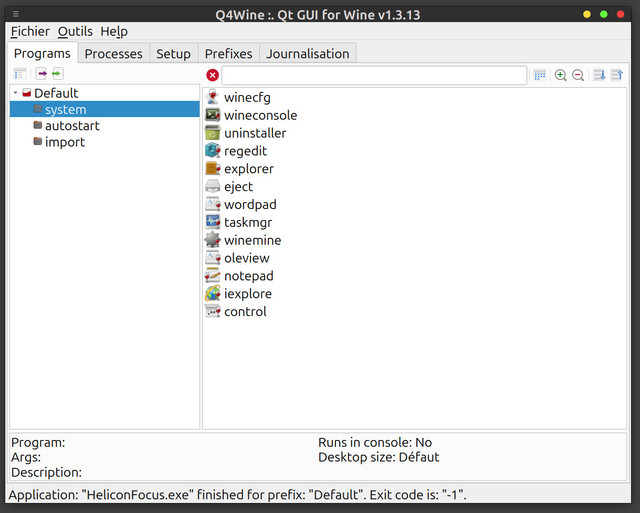The width and height of the screenshot is (640, 513).
Task: Open regedit program entry
Action: 212,151
